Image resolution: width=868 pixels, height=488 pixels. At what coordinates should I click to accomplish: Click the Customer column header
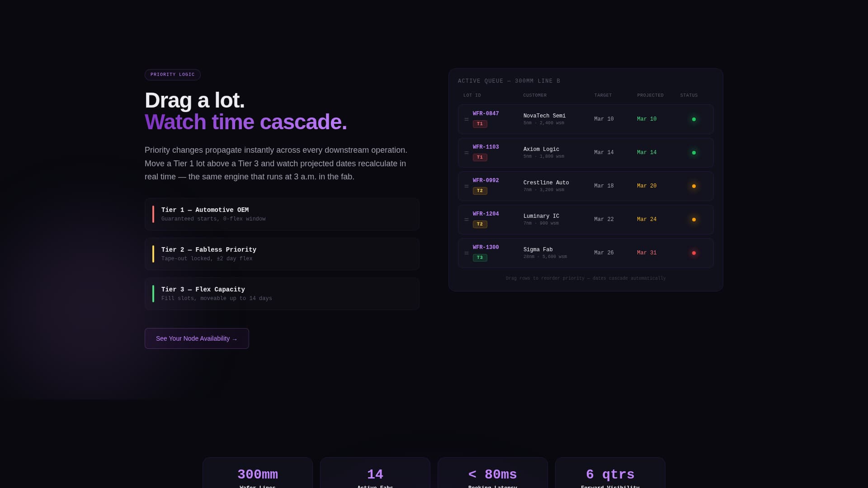point(535,95)
